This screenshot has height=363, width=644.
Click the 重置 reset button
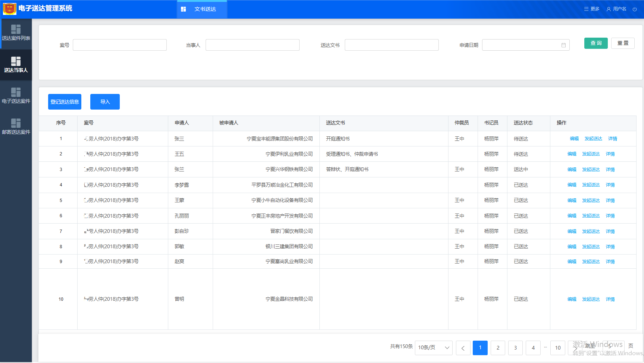pos(623,43)
